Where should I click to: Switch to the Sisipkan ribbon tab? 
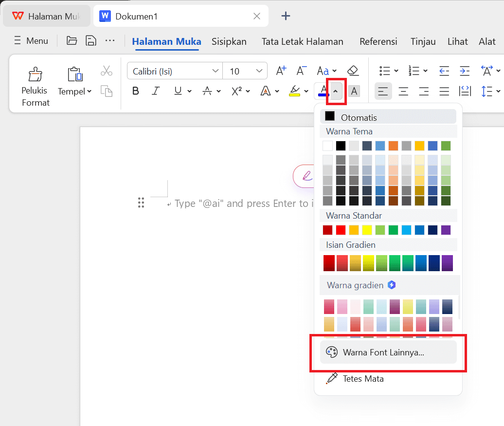coord(229,41)
